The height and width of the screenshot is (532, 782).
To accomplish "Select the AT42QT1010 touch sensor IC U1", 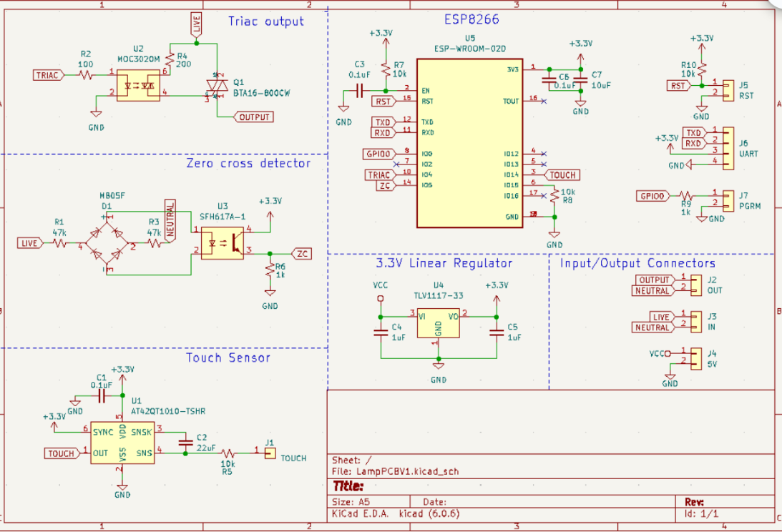I will pos(122,442).
